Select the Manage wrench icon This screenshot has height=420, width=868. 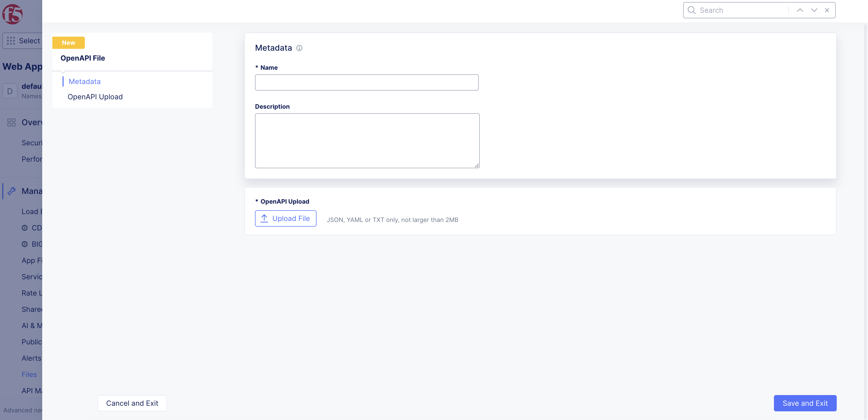point(12,191)
